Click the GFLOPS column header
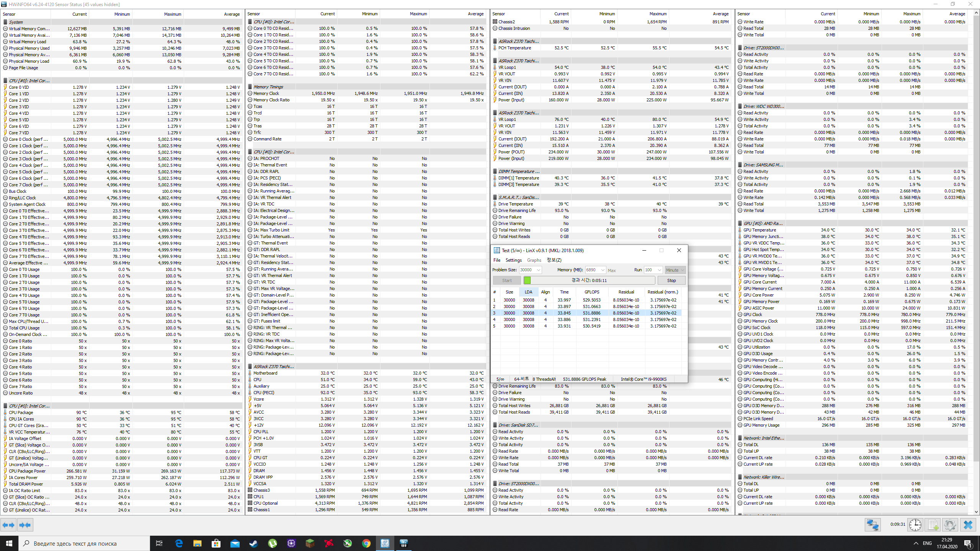Image resolution: width=980 pixels, height=551 pixels. click(x=592, y=292)
